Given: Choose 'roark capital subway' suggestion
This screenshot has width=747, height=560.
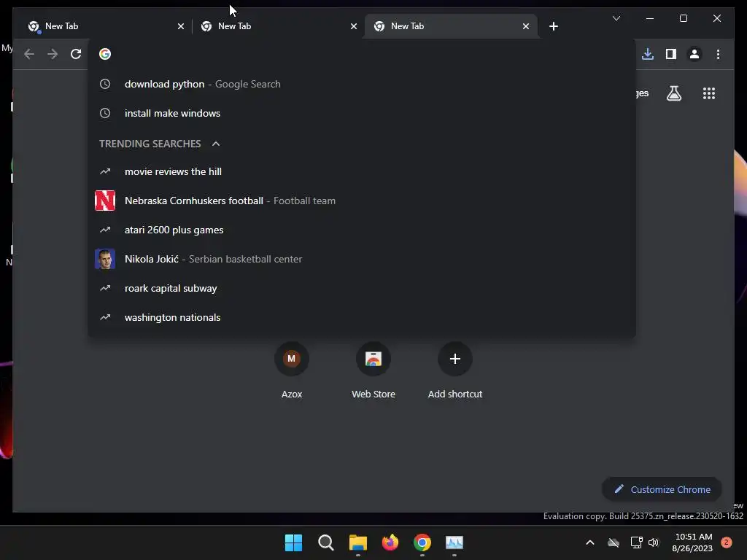Looking at the screenshot, I should [362, 288].
